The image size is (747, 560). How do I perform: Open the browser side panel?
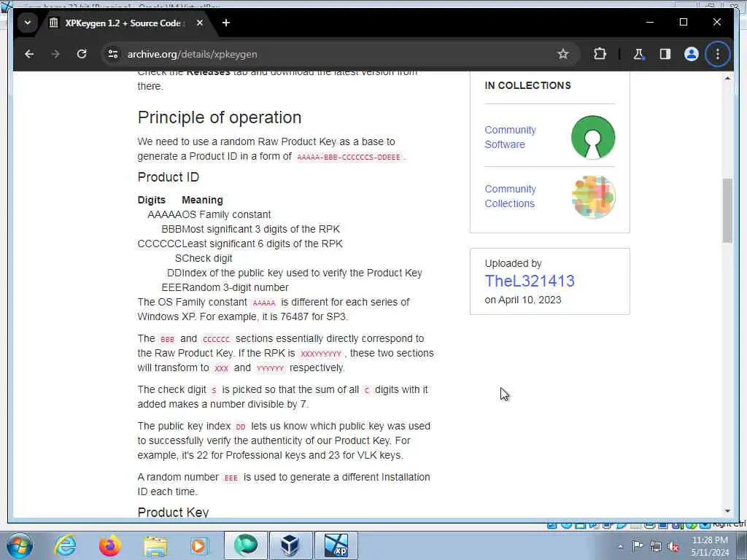(x=665, y=54)
